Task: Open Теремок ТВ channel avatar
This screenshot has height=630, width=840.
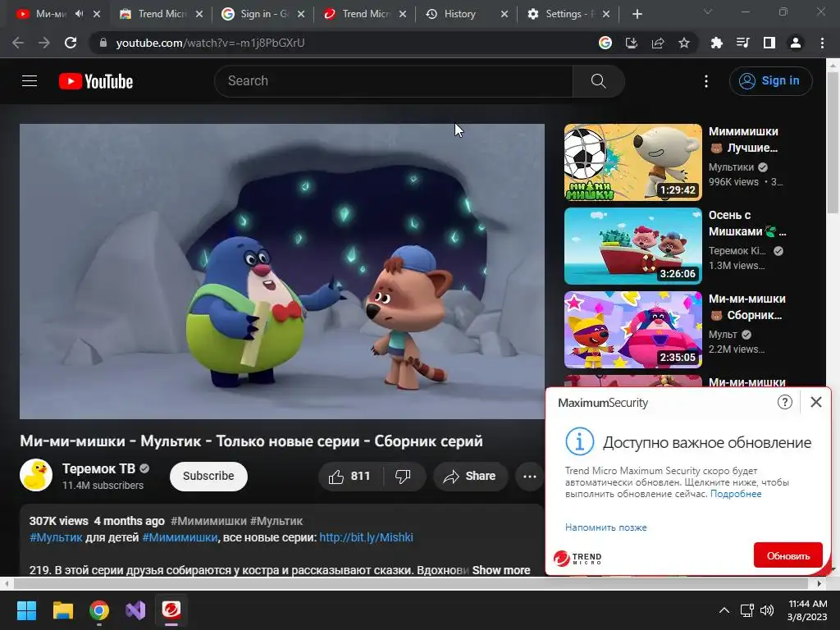Action: pos(36,475)
